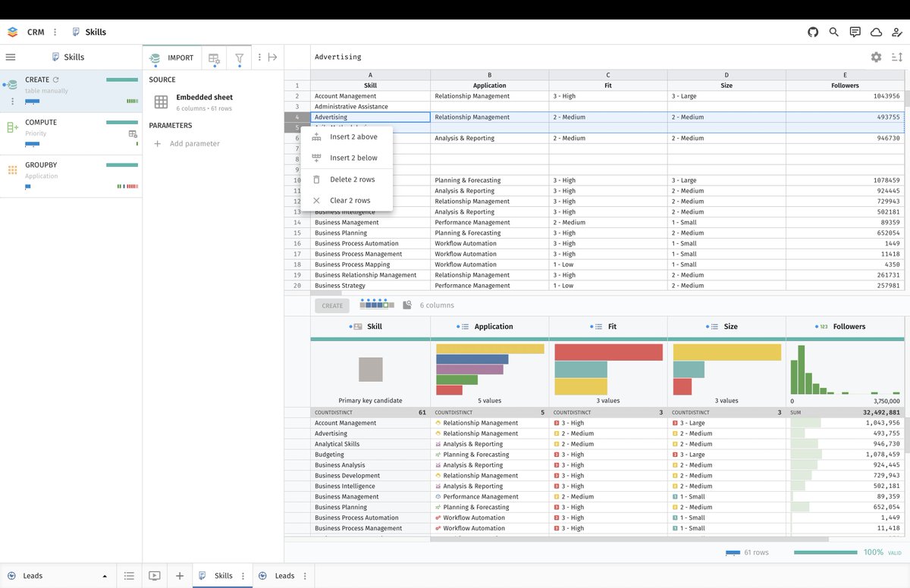Click the GROUPBY step grid icon
Image resolution: width=910 pixels, height=588 pixels.
(12, 170)
